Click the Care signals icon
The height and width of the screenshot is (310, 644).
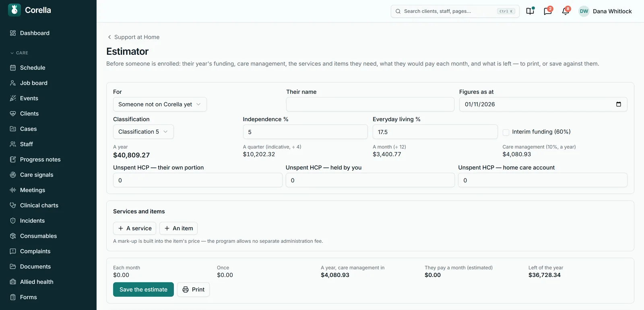(13, 175)
